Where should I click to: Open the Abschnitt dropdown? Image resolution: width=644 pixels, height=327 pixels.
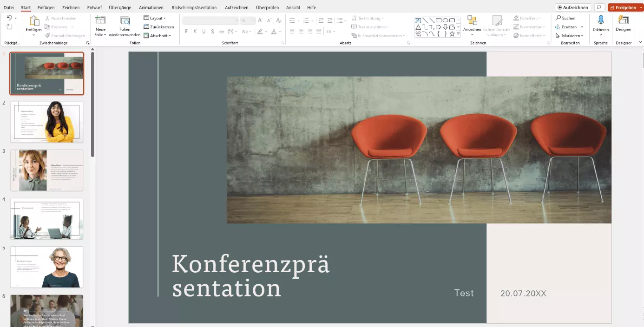[157, 36]
